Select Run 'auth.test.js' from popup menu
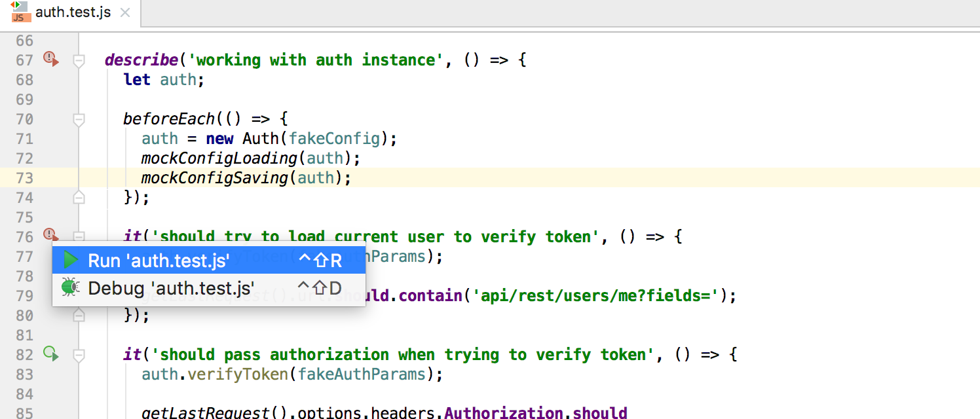The image size is (980, 419). (159, 261)
